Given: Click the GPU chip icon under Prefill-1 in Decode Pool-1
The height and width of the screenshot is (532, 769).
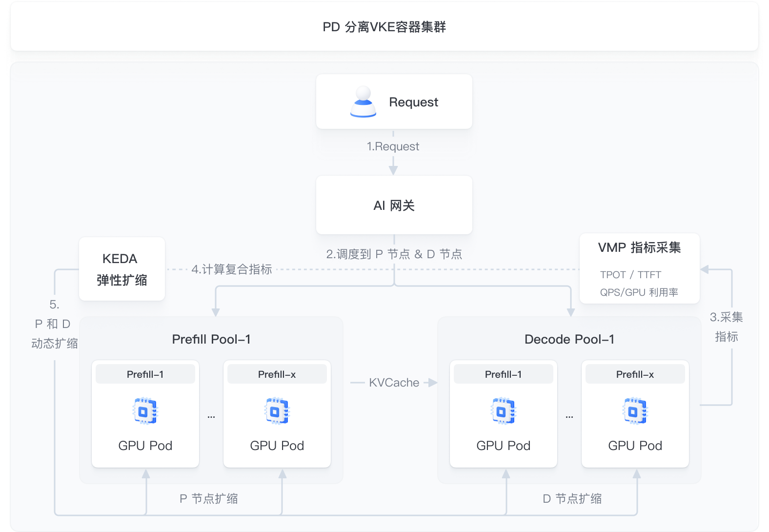Looking at the screenshot, I should coord(503,411).
